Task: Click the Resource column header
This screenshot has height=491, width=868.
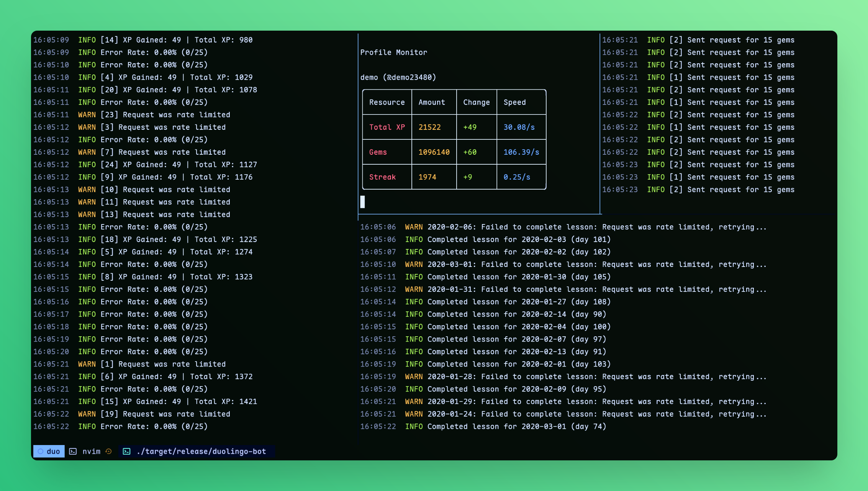Action: pos(387,102)
